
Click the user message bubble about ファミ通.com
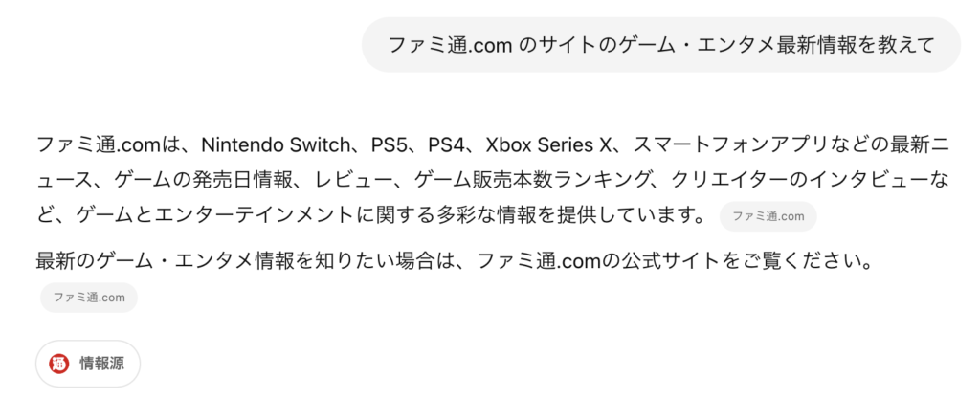coord(660,44)
